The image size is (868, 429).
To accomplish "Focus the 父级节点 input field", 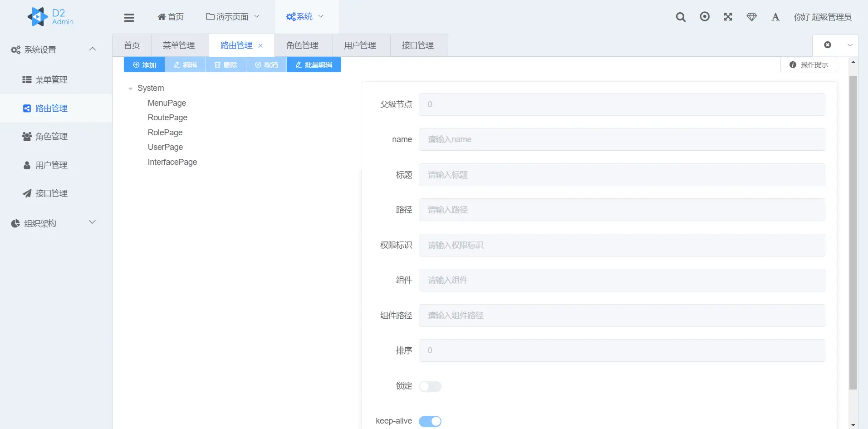I will 622,104.
